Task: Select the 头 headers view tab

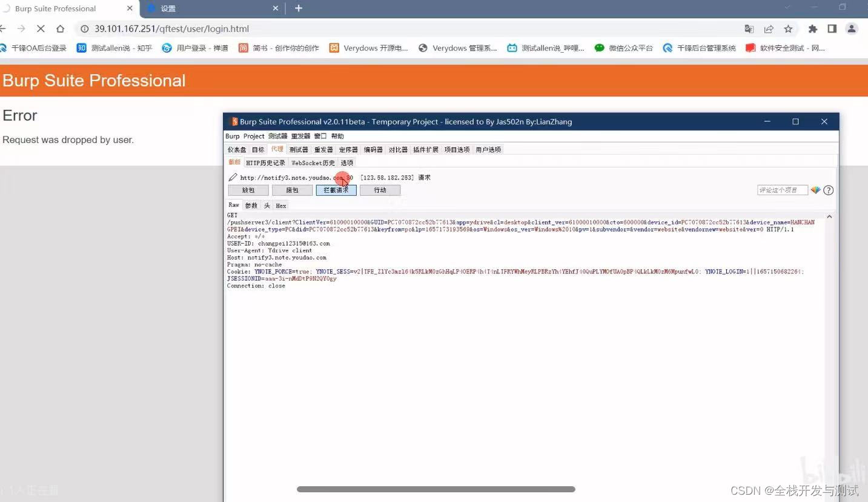Action: coord(267,206)
